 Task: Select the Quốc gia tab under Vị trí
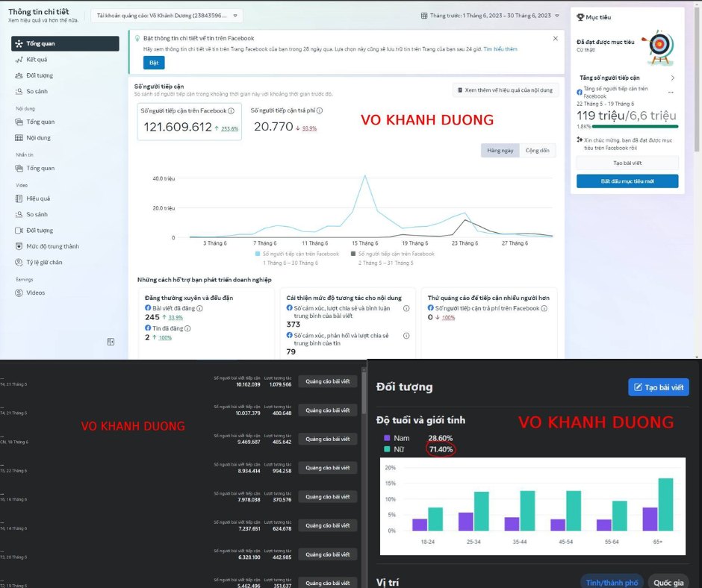click(x=668, y=582)
